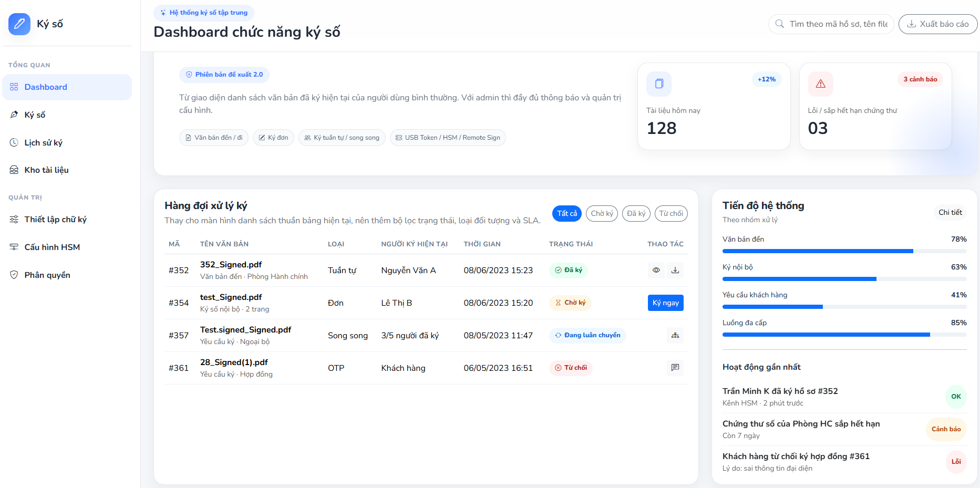Viewport: 980px width, 488px height.
Task: Click the Ký số pen logo icon
Action: (19, 24)
